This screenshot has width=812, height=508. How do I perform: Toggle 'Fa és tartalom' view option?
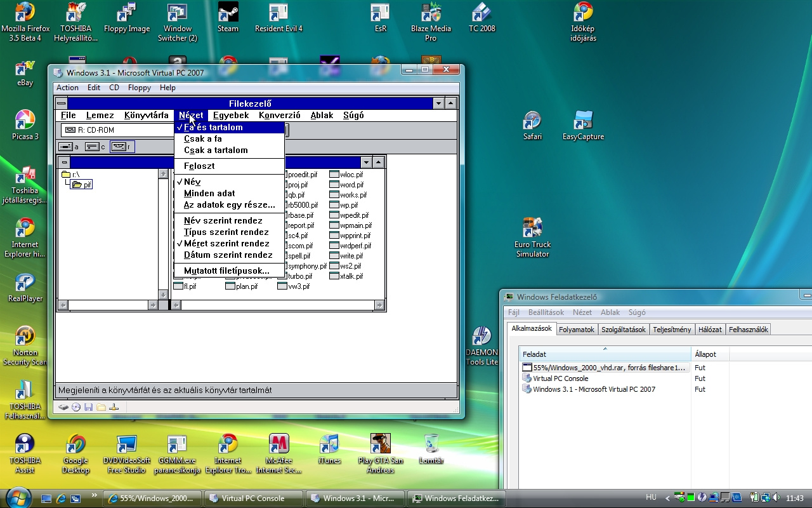pyautogui.click(x=229, y=127)
